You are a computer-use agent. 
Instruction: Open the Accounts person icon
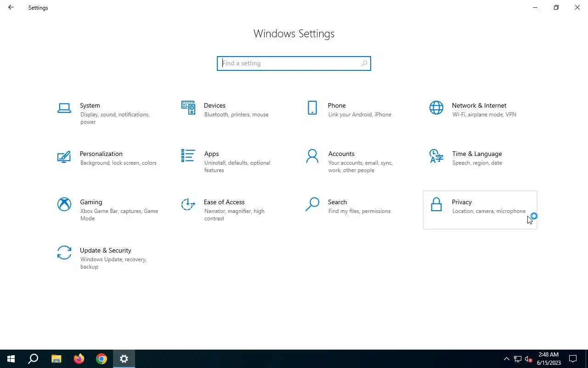[x=312, y=156]
